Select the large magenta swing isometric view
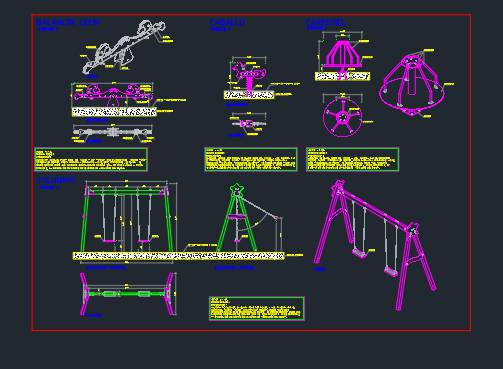The image size is (503, 369). pyautogui.click(x=375, y=245)
